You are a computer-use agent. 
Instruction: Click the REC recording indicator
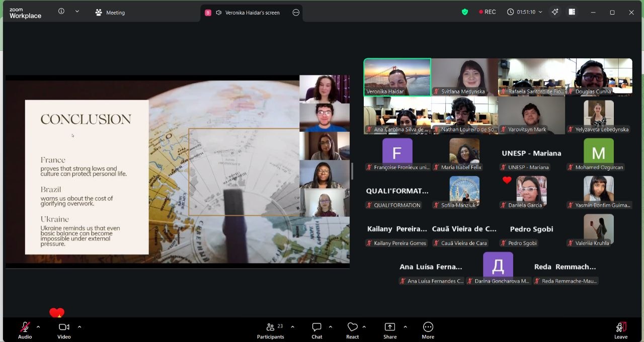[x=487, y=12]
